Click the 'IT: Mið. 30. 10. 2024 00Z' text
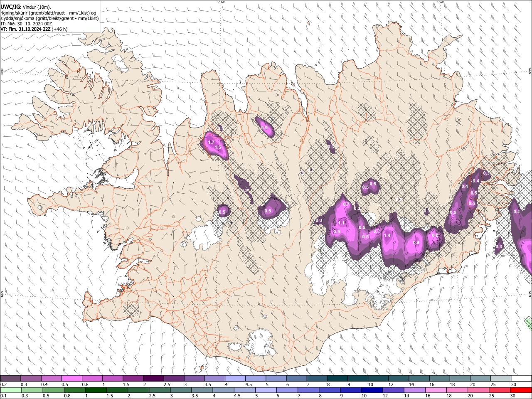Screen dimensions: 532x399 pos(26,24)
